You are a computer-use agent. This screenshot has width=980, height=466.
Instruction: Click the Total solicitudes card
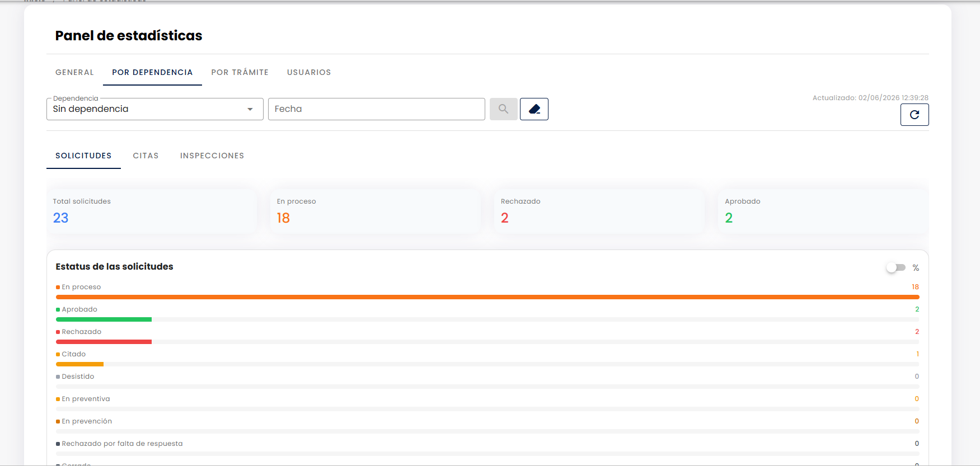(x=152, y=211)
